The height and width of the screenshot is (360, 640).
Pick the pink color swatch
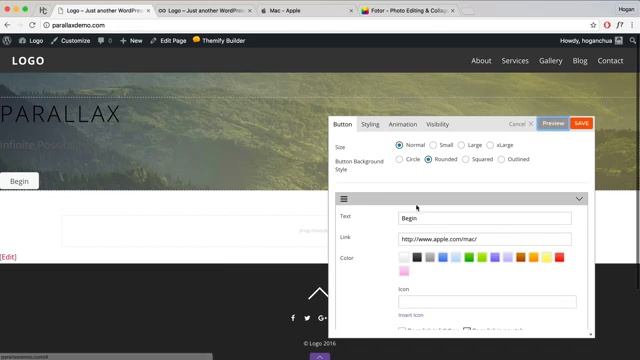tap(404, 271)
